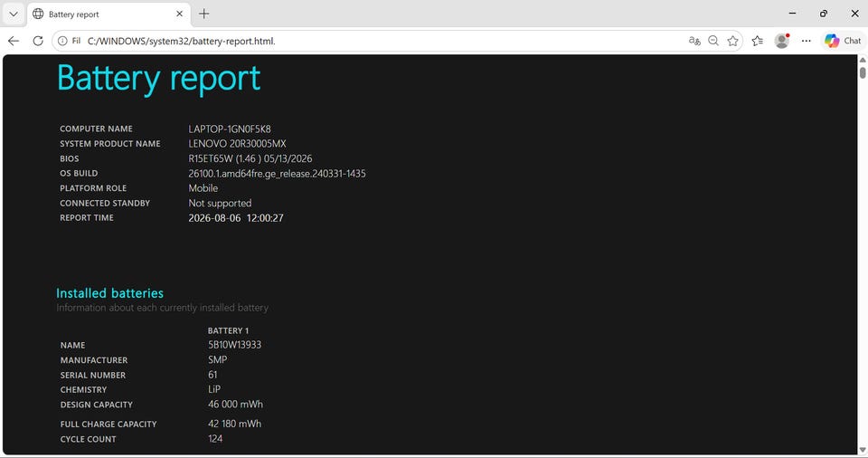Image resolution: width=868 pixels, height=458 pixels.
Task: Click the Platform role Mobile value
Action: click(203, 188)
